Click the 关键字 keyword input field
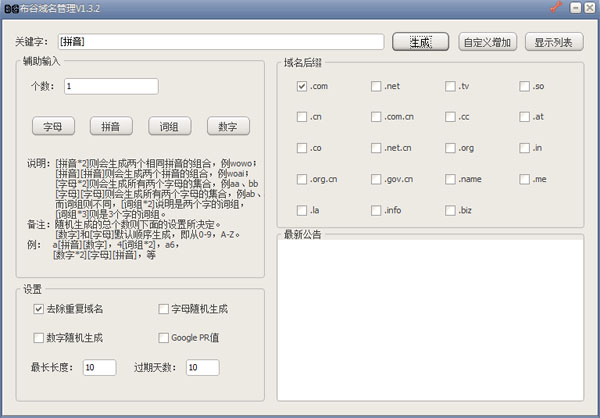Viewport: 600px width, 418px height. (220, 42)
